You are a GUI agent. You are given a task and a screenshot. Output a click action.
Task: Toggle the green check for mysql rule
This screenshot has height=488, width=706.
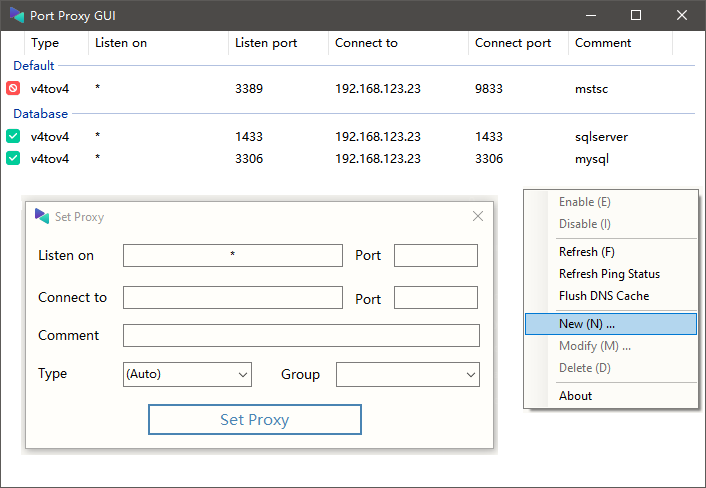[13, 158]
